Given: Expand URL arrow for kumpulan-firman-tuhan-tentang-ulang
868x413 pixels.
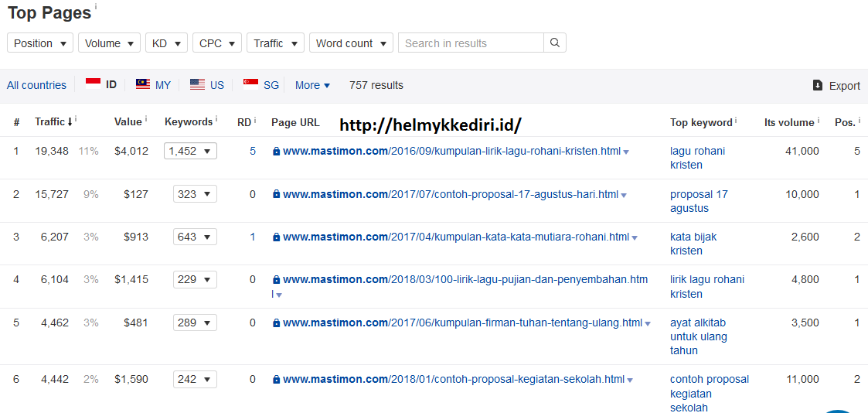Looking at the screenshot, I should pos(648,324).
